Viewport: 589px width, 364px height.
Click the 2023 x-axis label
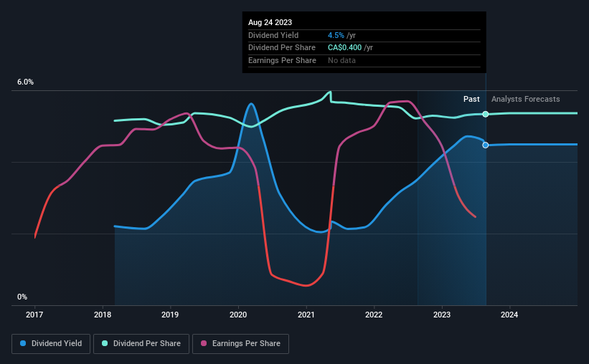tap(442, 315)
